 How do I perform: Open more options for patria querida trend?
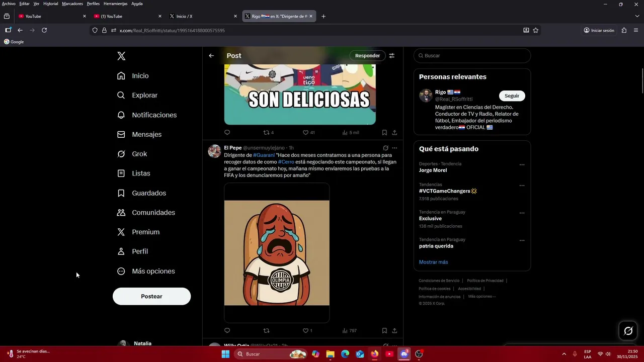tap(522, 241)
